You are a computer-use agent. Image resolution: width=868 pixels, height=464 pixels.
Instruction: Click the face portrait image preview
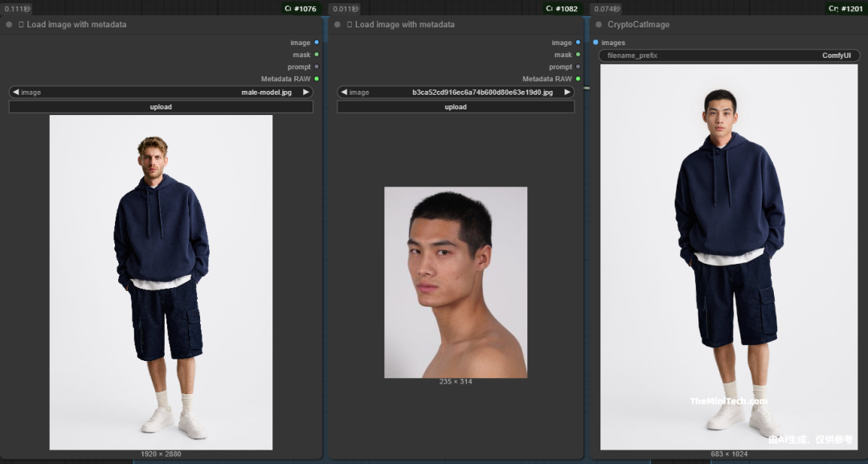[456, 282]
